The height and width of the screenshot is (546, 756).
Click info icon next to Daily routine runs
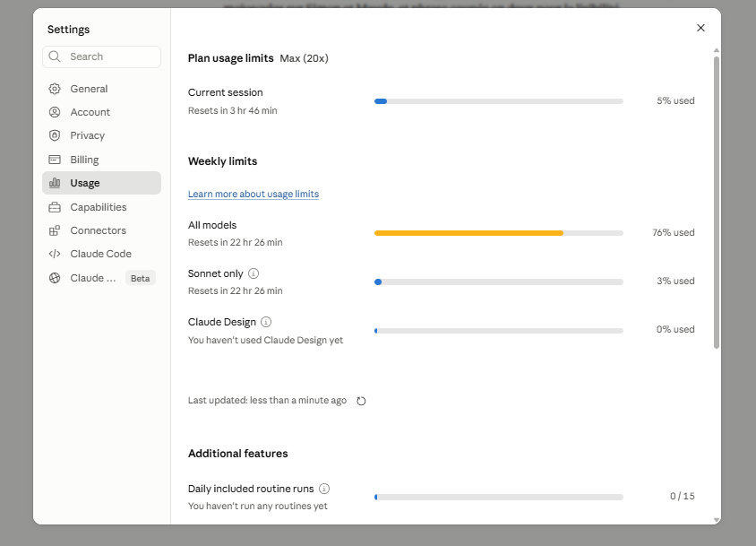[x=324, y=489]
